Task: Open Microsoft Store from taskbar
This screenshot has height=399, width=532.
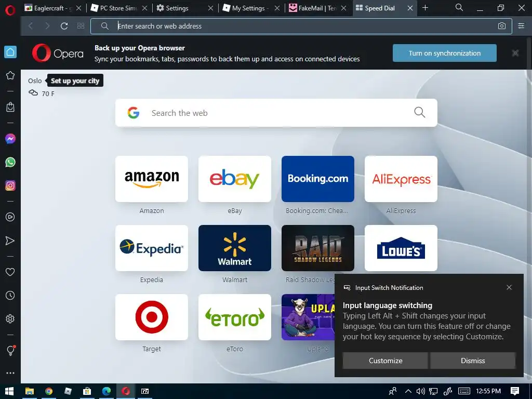Action: pyautogui.click(x=87, y=391)
